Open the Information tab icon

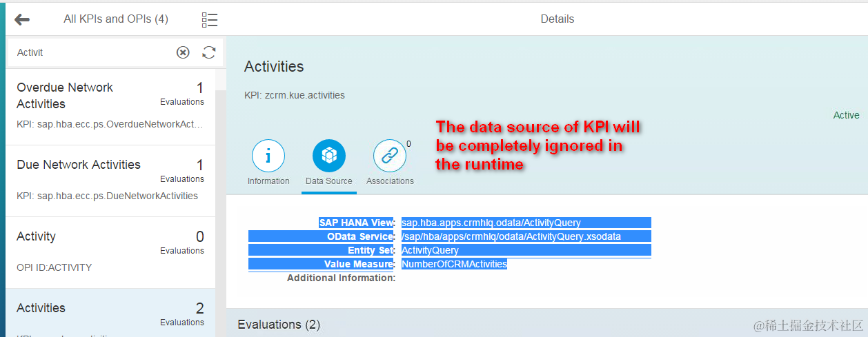click(x=268, y=156)
